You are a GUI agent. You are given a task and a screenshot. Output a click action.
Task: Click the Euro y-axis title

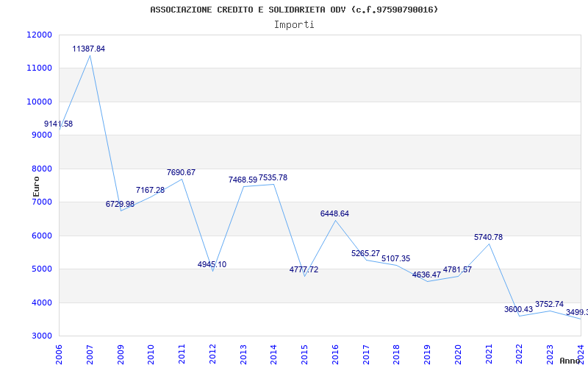pyautogui.click(x=36, y=186)
